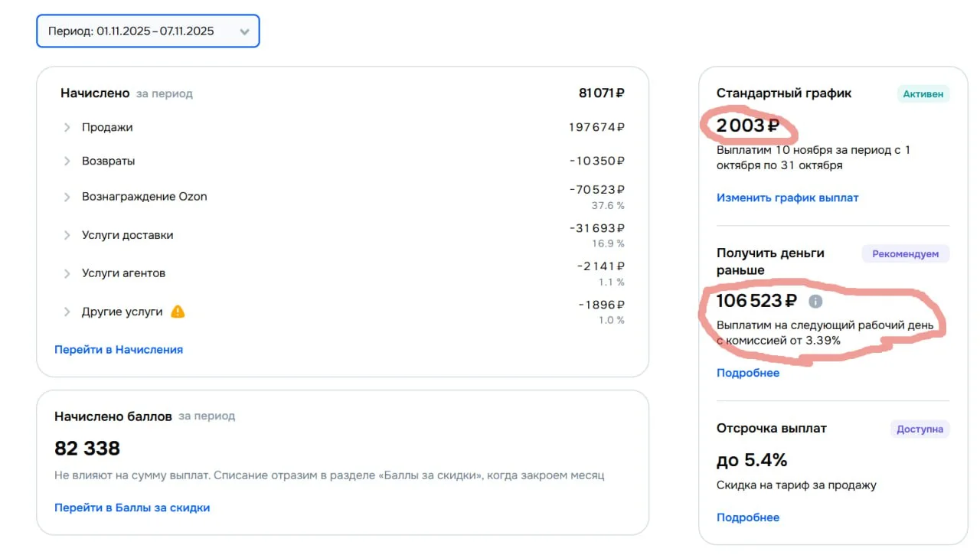
Task: Click the info icon next to 106 523 ₽
Action: (816, 302)
